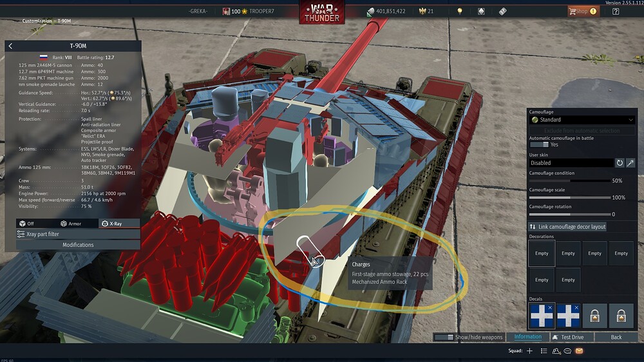This screenshot has width=644, height=362.
Task: Click the 7.62 mm PKT machine gun entry
Action: (x=46, y=78)
